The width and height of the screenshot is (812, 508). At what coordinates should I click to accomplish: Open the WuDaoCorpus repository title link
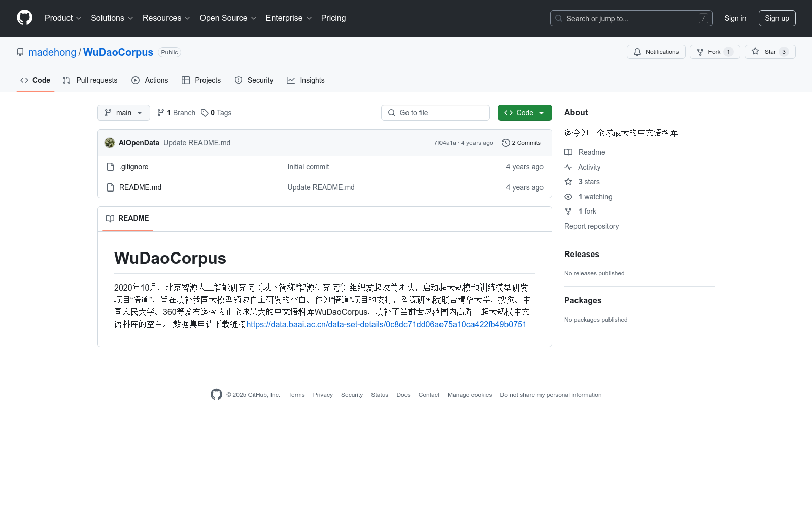[x=118, y=52]
